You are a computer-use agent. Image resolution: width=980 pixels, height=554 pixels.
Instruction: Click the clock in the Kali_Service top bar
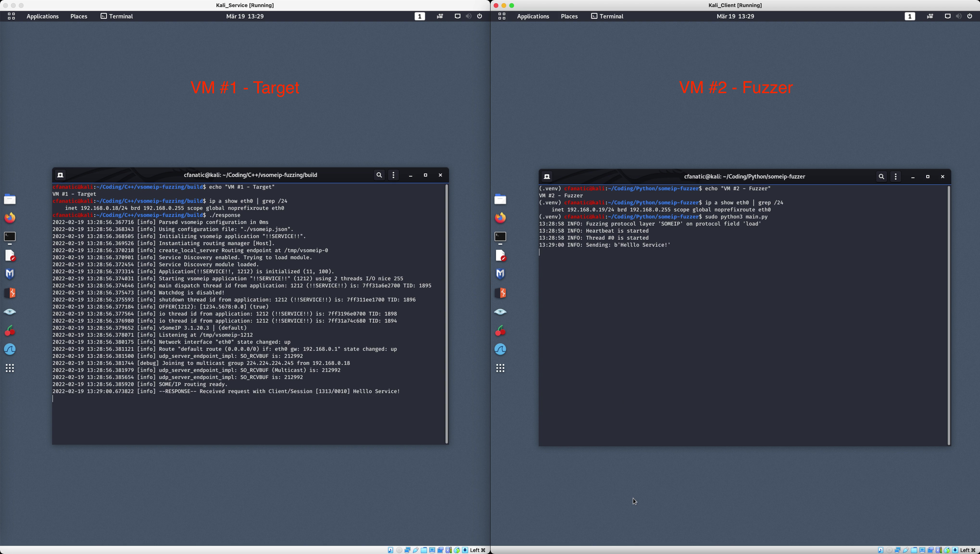pyautogui.click(x=245, y=16)
